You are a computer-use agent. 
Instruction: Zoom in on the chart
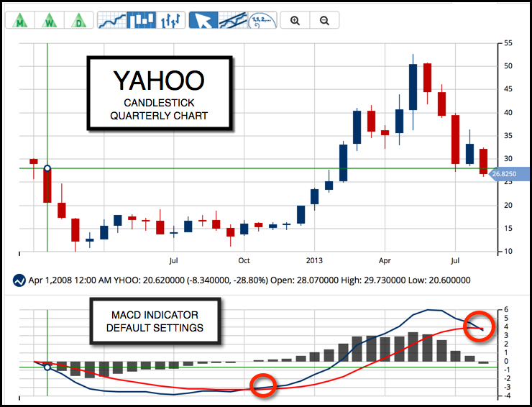coord(295,20)
